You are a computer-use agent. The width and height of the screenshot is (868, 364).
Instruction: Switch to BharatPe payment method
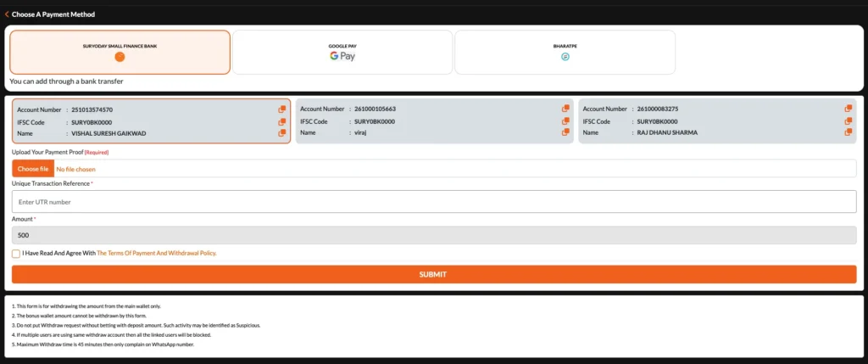point(565,52)
